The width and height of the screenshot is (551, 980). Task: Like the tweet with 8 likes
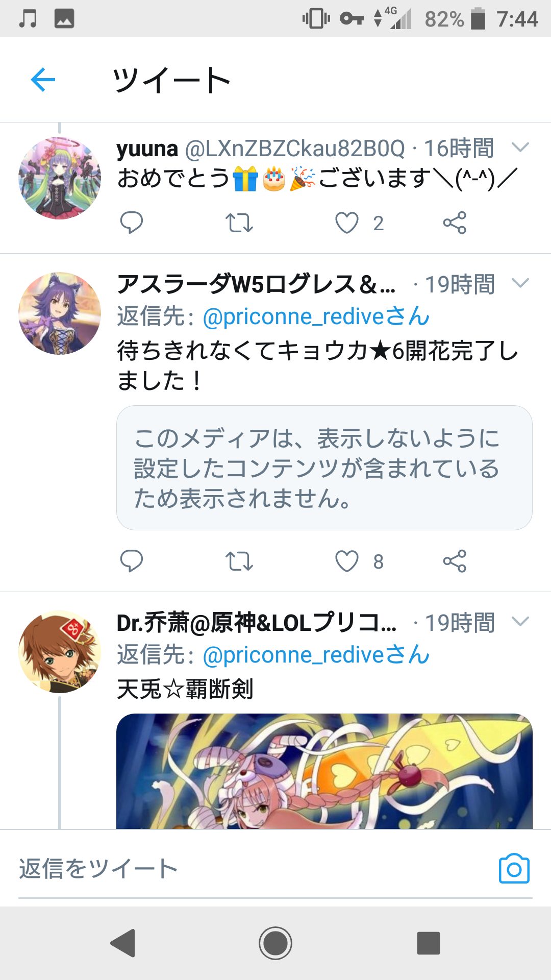[347, 561]
